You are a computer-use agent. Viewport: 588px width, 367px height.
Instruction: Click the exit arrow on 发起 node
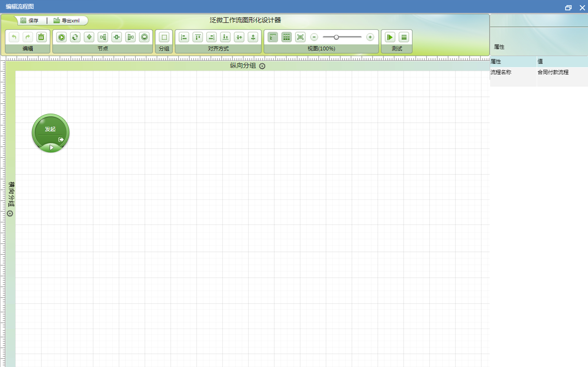pyautogui.click(x=61, y=139)
